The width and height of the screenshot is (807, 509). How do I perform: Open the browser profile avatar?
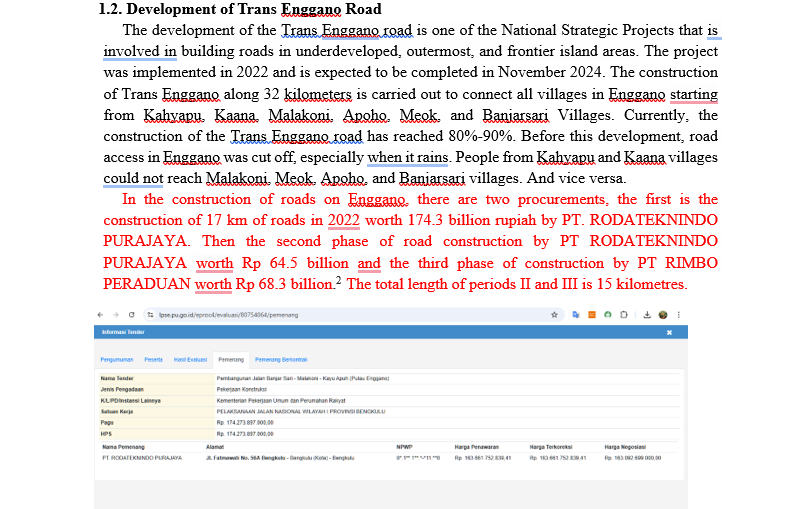click(662, 314)
